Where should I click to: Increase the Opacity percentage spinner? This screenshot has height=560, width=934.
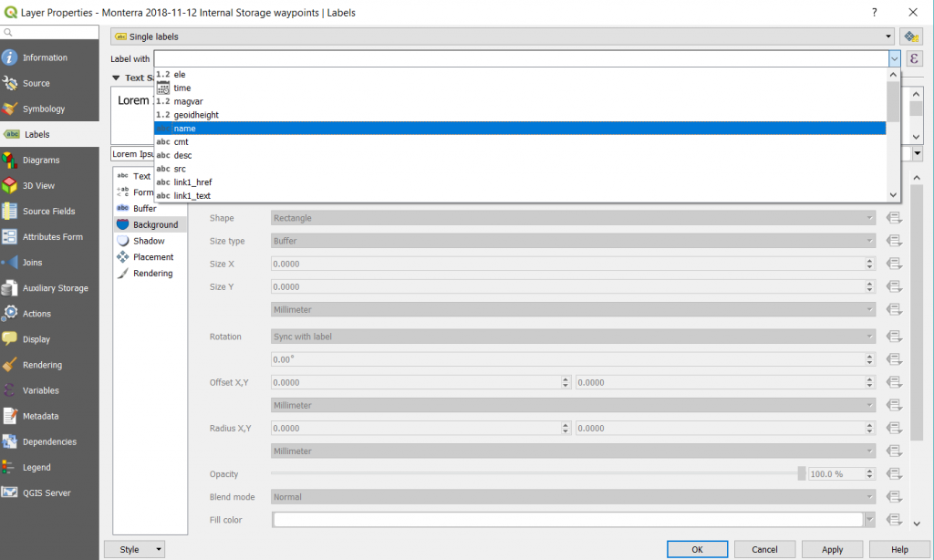[869, 471]
